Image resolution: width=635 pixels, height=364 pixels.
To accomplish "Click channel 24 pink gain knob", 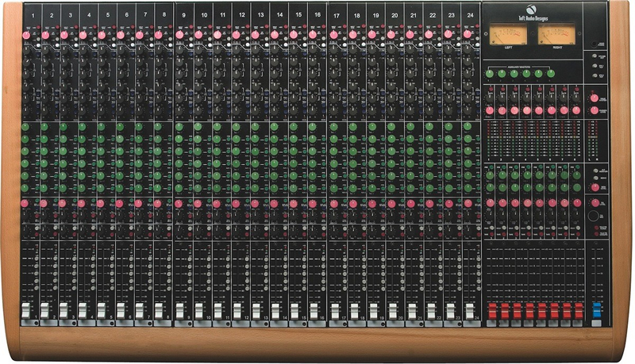I will pyautogui.click(x=468, y=34).
